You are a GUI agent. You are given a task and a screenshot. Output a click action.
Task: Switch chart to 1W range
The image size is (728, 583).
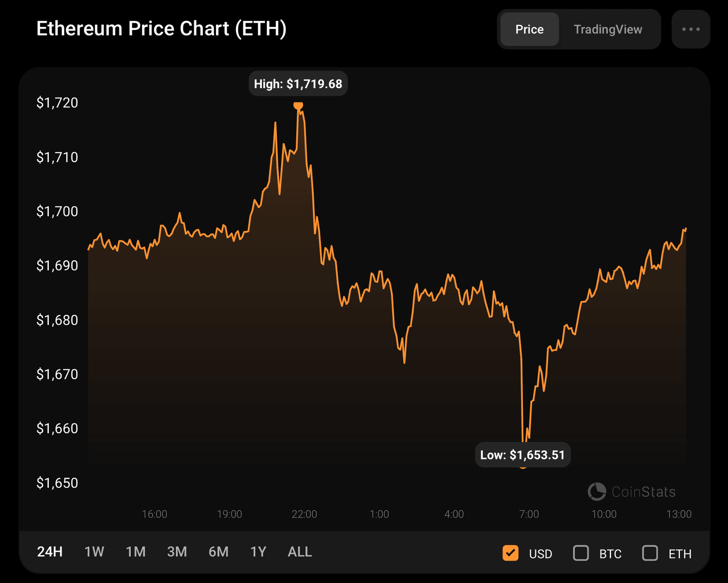[x=94, y=552]
